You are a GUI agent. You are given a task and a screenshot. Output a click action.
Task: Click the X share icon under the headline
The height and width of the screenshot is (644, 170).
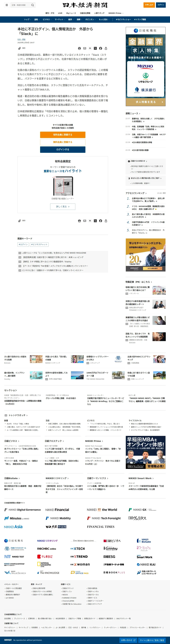[x=95, y=48]
